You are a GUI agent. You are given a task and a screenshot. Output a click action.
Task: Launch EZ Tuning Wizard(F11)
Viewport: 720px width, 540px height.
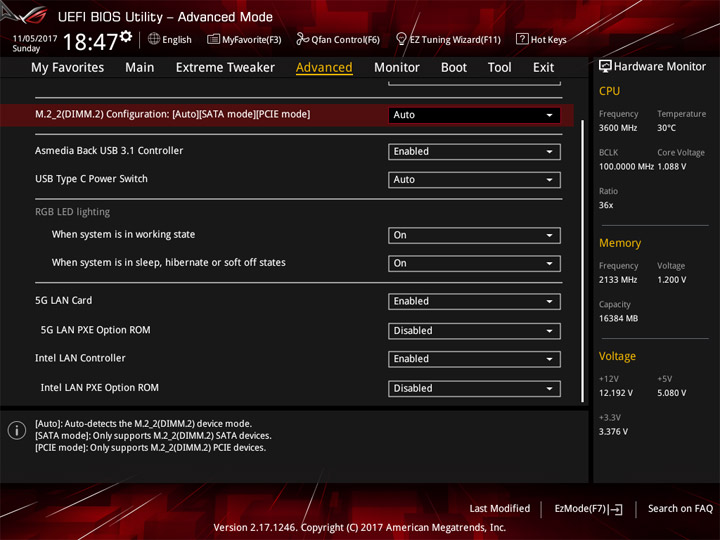448,39
